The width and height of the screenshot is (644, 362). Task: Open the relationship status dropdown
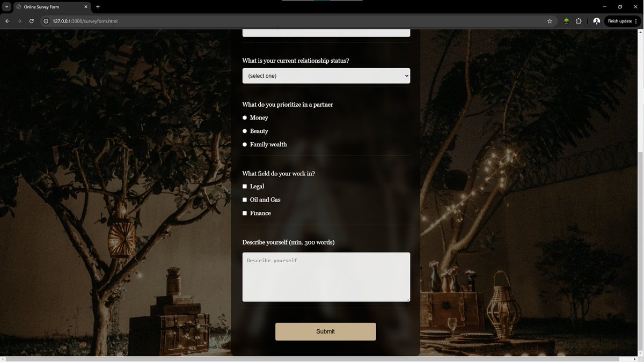(x=325, y=76)
